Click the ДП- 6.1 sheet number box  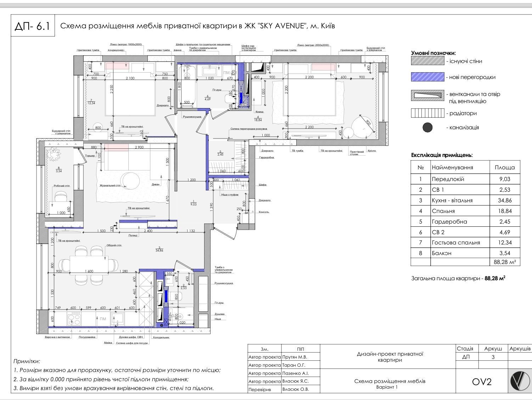33,26
